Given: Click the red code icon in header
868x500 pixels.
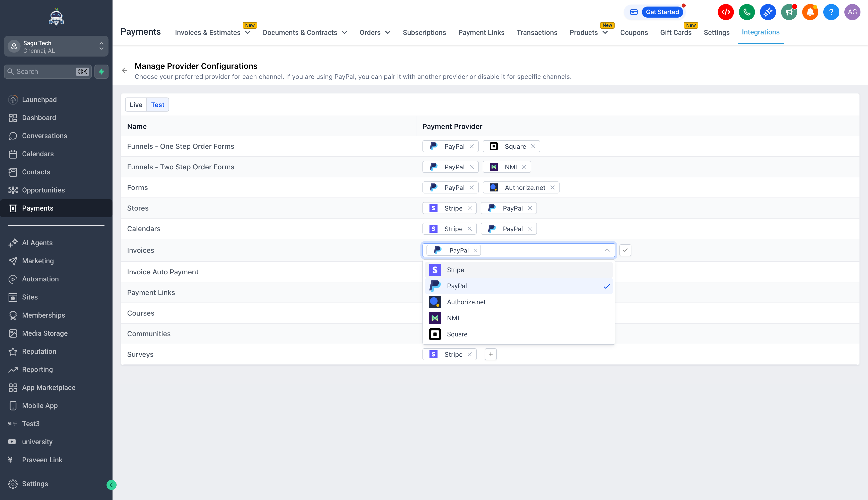Looking at the screenshot, I should 725,12.
